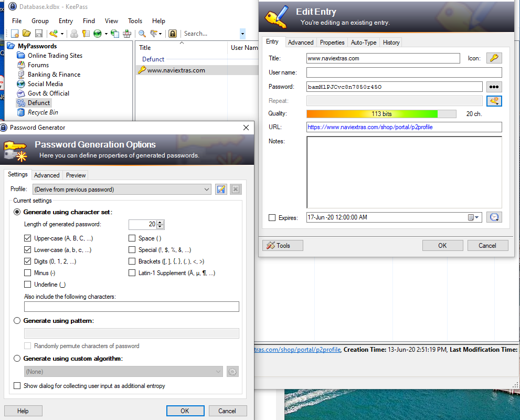Screen dimensions: 520x420
Task: Open the Search box dropdown arrow
Action: pyautogui.click(x=242, y=34)
